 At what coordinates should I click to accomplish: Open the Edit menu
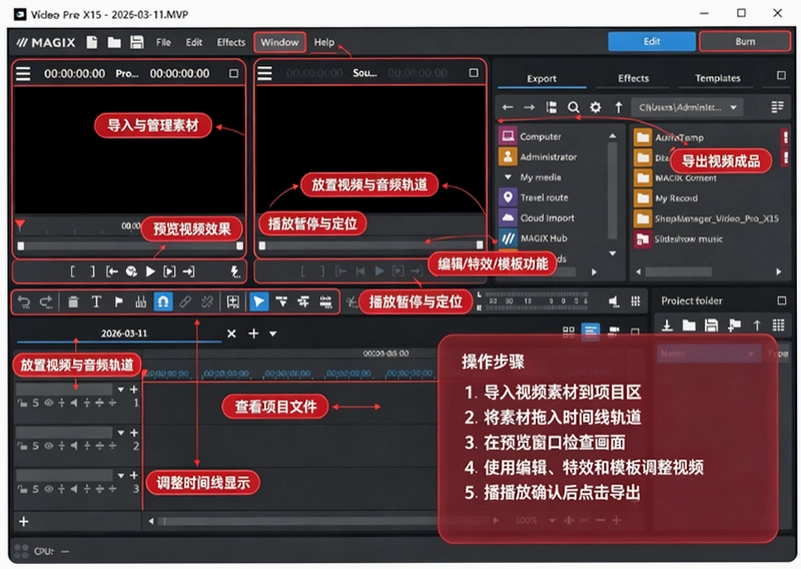pos(194,42)
